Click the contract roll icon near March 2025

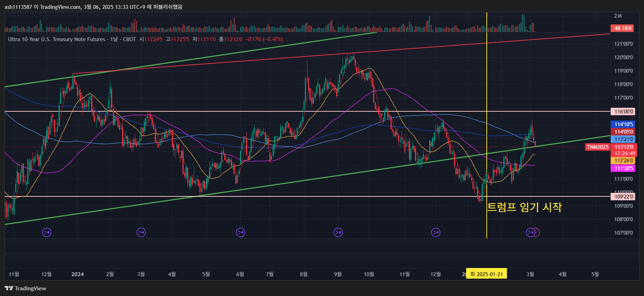pos(530,233)
